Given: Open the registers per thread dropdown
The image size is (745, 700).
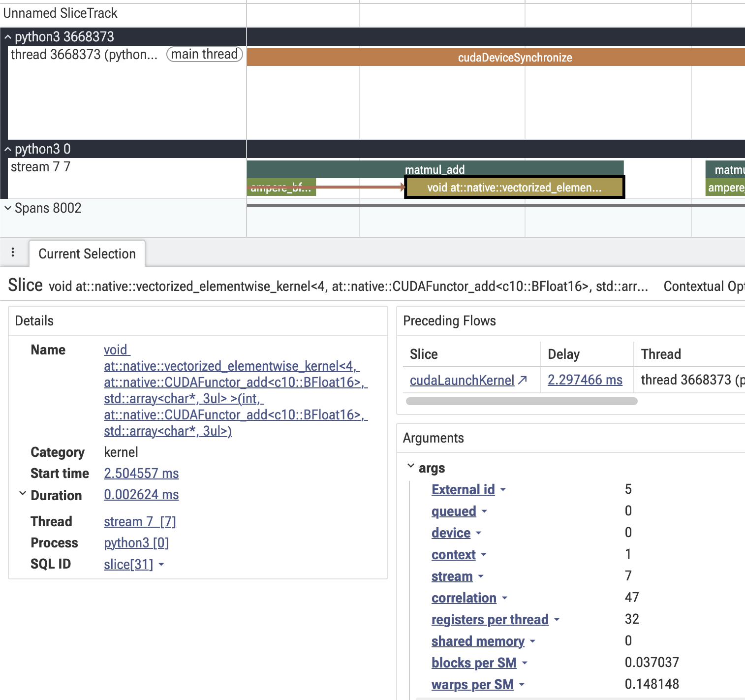Looking at the screenshot, I should pyautogui.click(x=557, y=620).
